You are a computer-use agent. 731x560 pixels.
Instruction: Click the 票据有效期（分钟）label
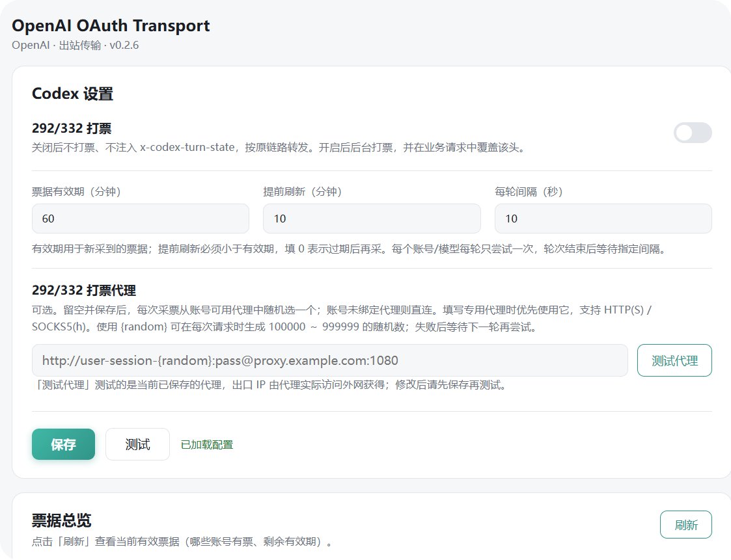pos(76,191)
